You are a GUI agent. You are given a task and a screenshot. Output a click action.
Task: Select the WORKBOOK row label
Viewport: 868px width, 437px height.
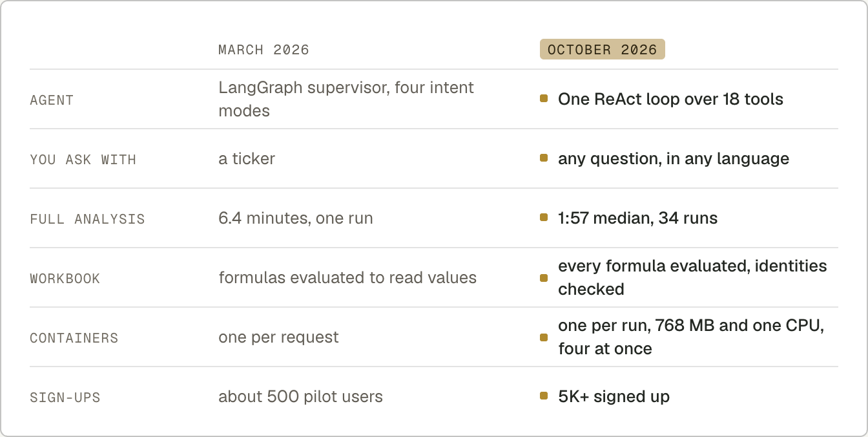pos(65,279)
